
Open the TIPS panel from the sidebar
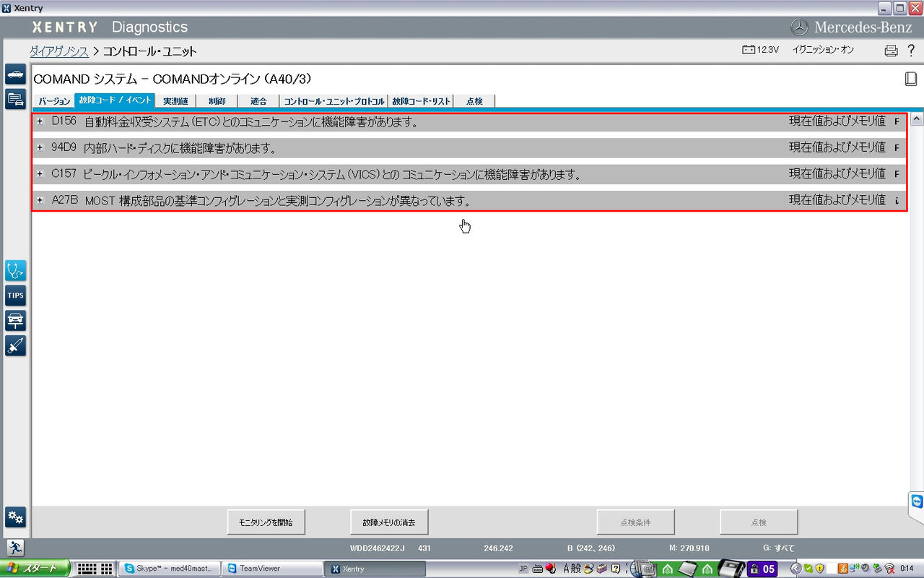(16, 295)
